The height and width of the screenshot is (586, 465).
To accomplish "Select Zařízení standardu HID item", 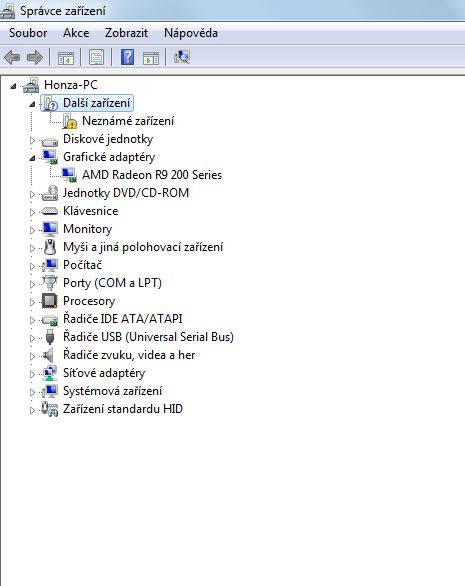I will 123,409.
